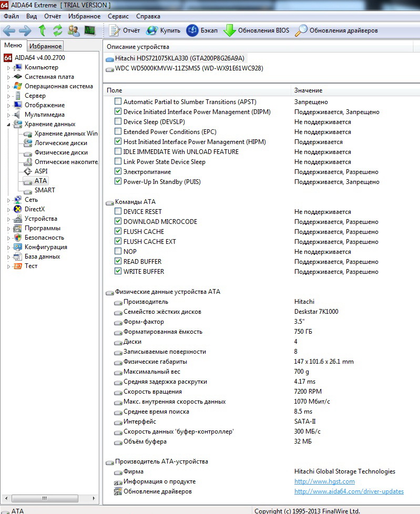Open the Избранное menu
Screen dimensions: 420x514
point(84,16)
